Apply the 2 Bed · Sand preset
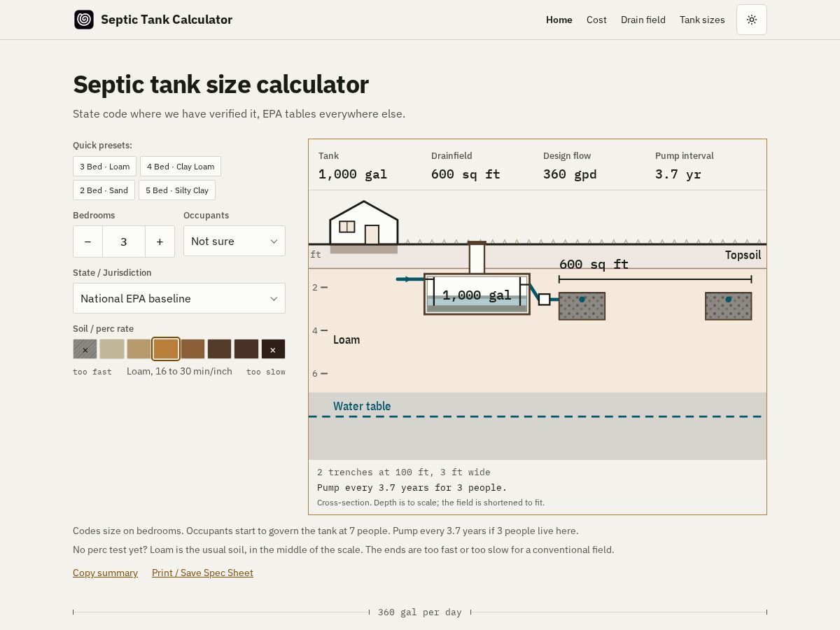This screenshot has height=630, width=840. [104, 190]
